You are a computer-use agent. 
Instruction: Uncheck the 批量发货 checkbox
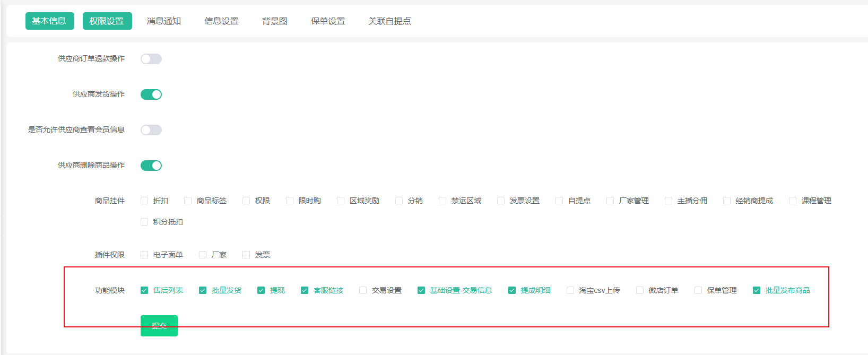(203, 290)
